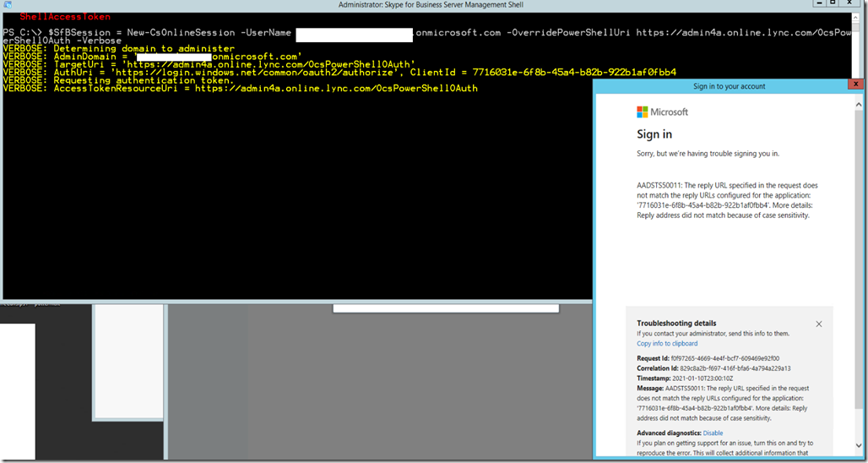The image size is (868, 463).
Task: Close the Troubleshooting details panel
Action: [819, 324]
